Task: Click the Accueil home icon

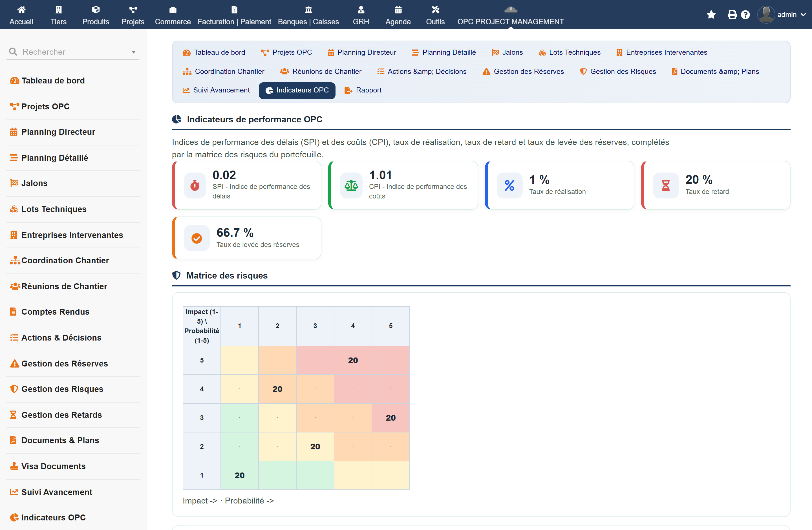Action: click(x=21, y=10)
